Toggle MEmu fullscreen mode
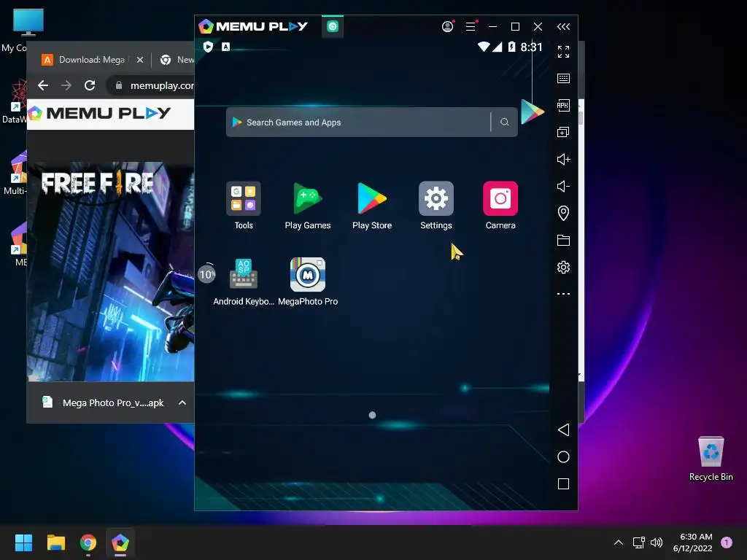Image resolution: width=747 pixels, height=560 pixels. tap(563, 52)
